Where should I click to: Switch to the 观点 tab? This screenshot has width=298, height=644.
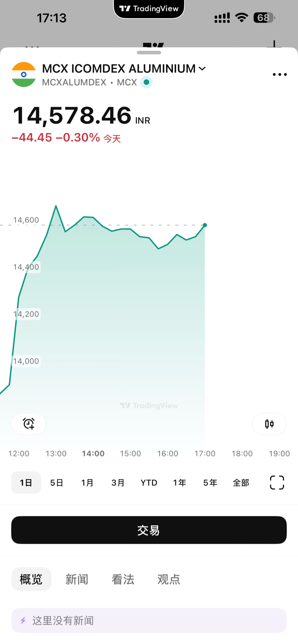169,579
